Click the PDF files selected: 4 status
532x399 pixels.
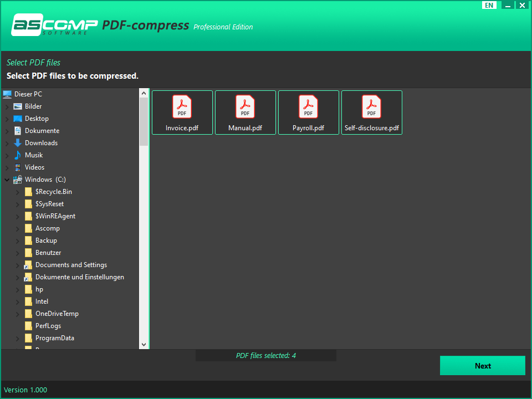(266, 356)
